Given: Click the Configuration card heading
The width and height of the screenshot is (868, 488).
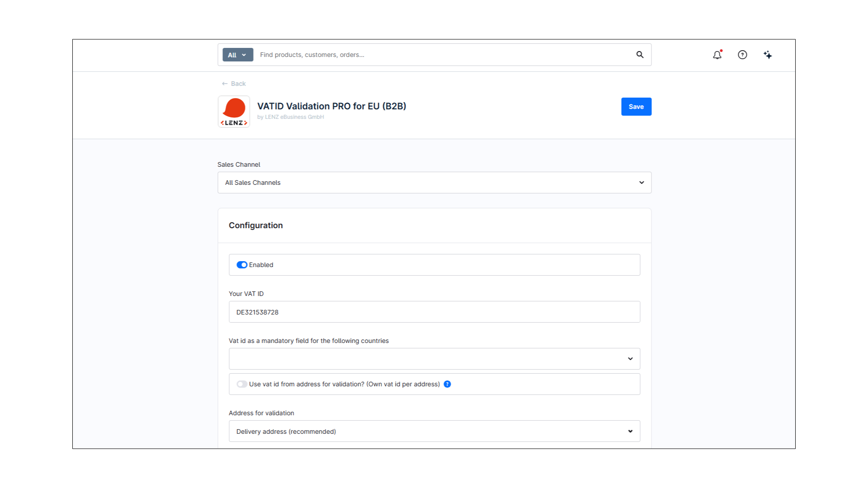Looking at the screenshot, I should 255,225.
